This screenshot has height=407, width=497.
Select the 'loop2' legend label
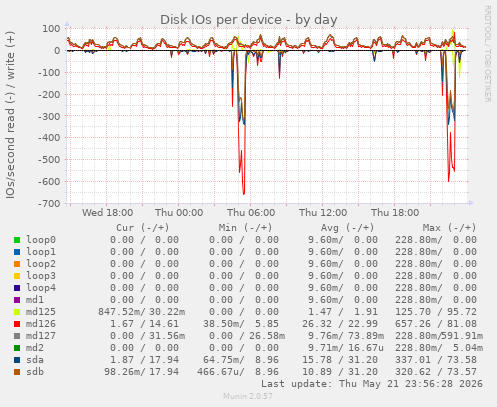pos(41,264)
